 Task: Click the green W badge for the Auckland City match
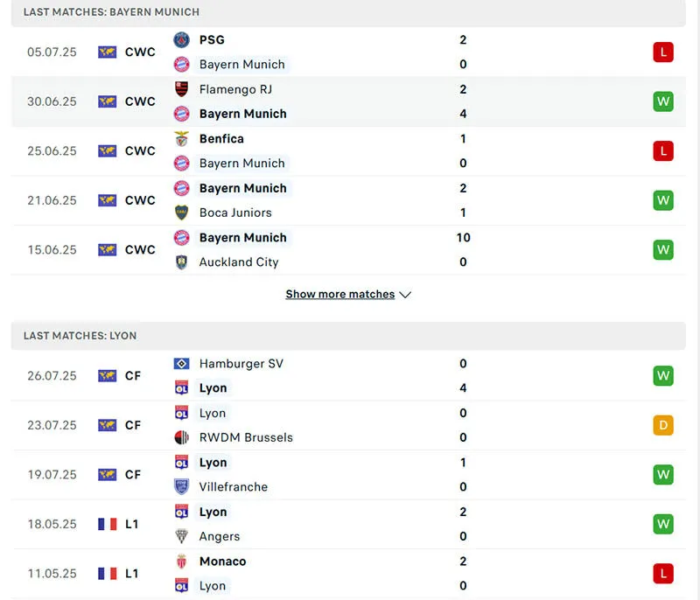tap(662, 250)
